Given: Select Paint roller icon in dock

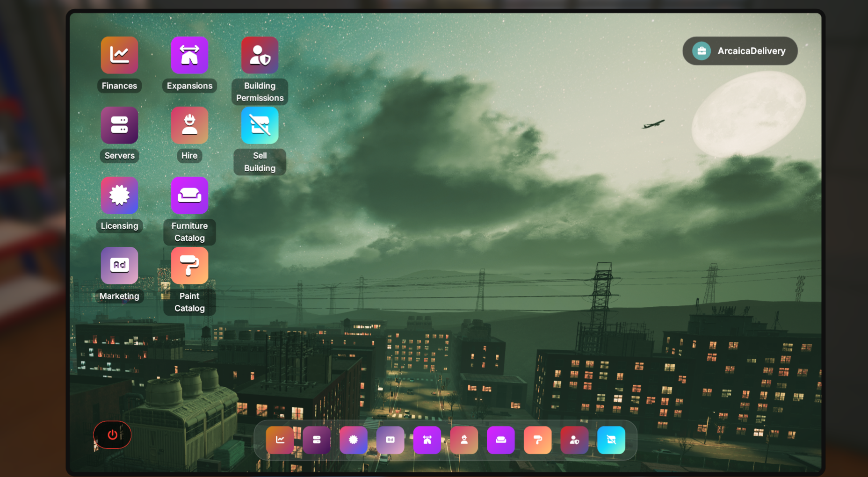Looking at the screenshot, I should coord(537,440).
